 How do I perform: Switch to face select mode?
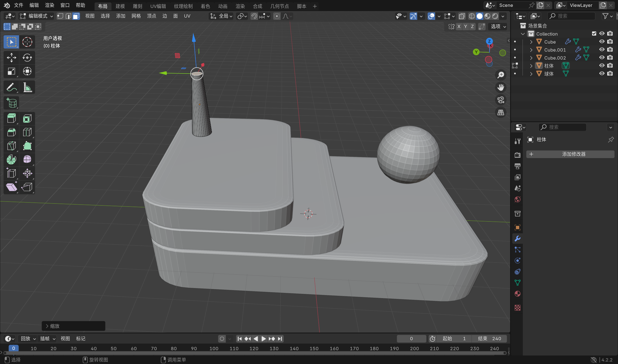(76, 16)
